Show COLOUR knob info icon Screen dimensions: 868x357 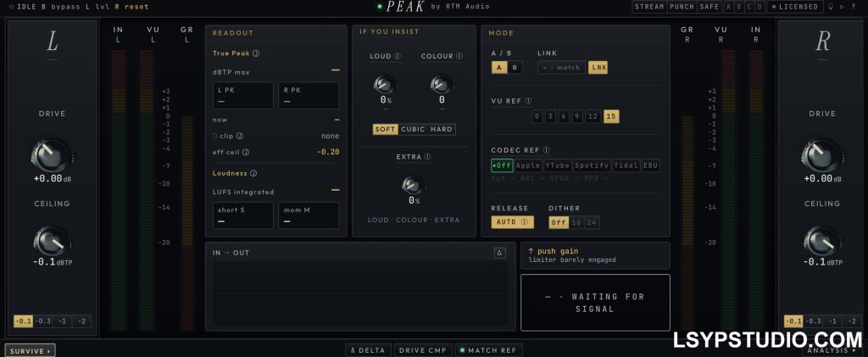click(459, 56)
